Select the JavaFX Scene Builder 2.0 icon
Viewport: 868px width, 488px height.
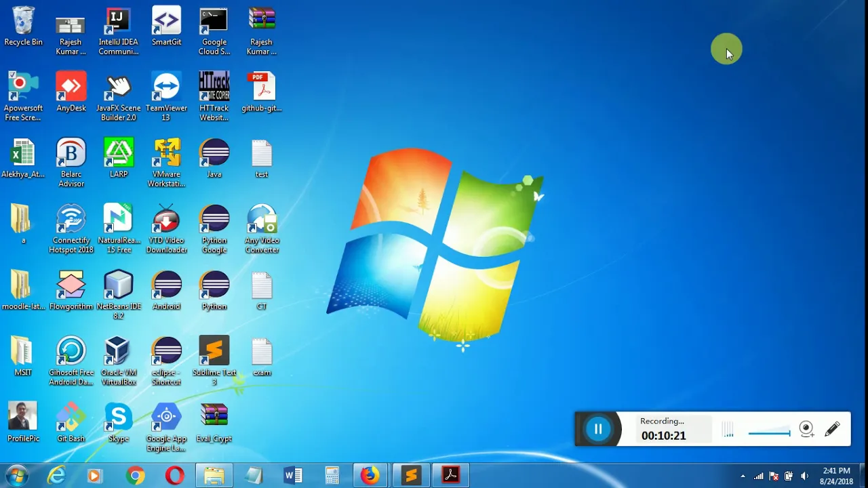119,97
